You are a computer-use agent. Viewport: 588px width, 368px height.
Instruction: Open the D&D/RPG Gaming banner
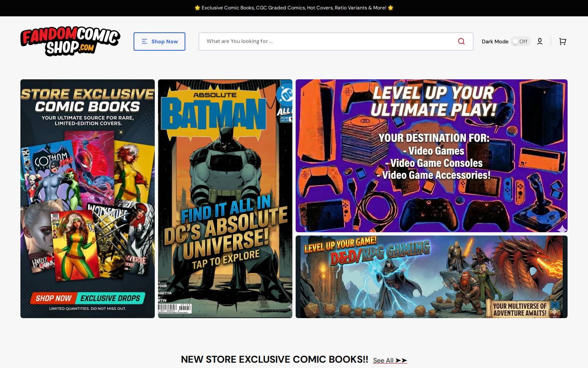pos(432,277)
